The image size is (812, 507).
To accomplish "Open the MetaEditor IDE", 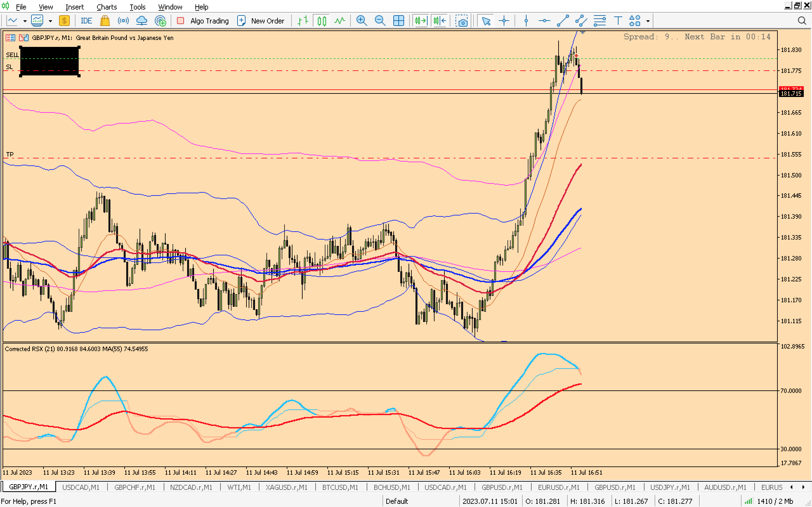I will coord(86,21).
